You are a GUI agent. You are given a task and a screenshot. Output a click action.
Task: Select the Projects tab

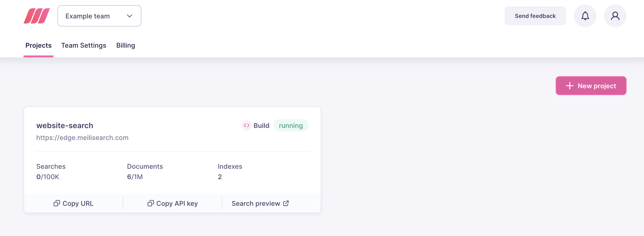click(38, 45)
